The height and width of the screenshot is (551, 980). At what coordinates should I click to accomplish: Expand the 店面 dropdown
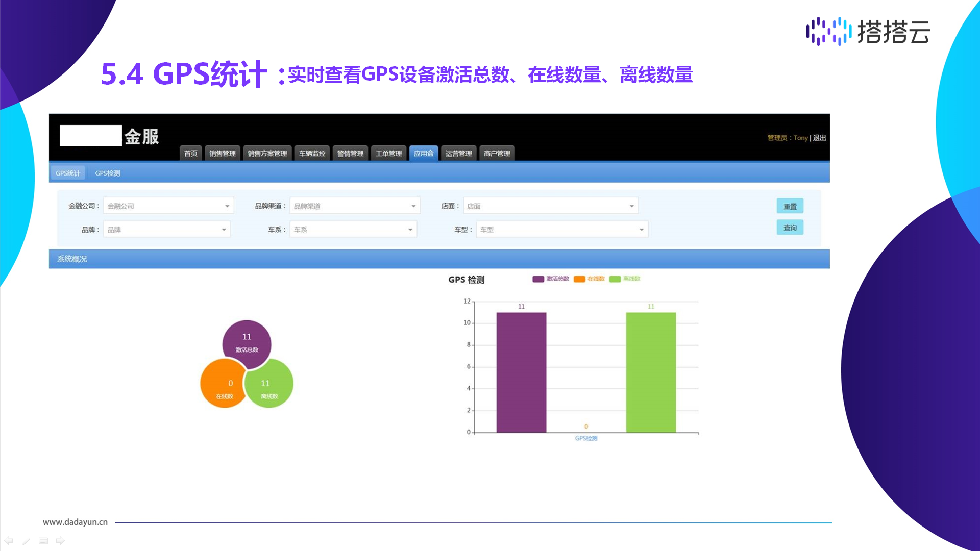pyautogui.click(x=551, y=206)
